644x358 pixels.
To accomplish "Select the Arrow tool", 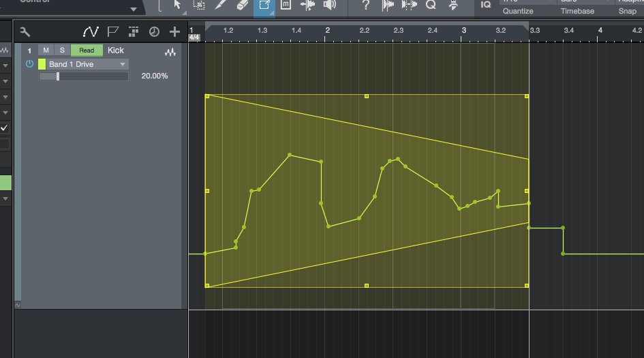I will coord(177,5).
